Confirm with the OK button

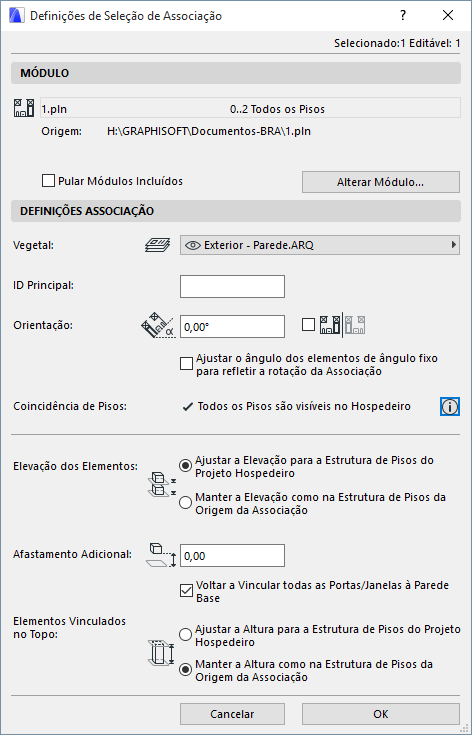[381, 714]
